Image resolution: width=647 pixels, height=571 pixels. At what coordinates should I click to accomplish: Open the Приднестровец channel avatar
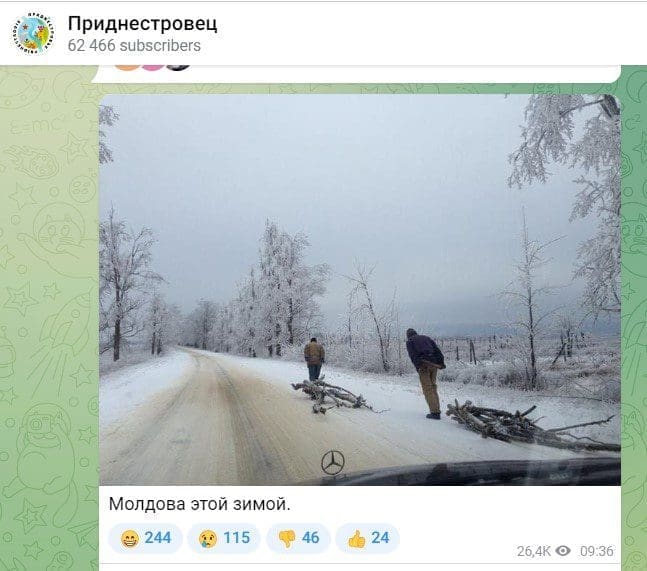[33, 33]
